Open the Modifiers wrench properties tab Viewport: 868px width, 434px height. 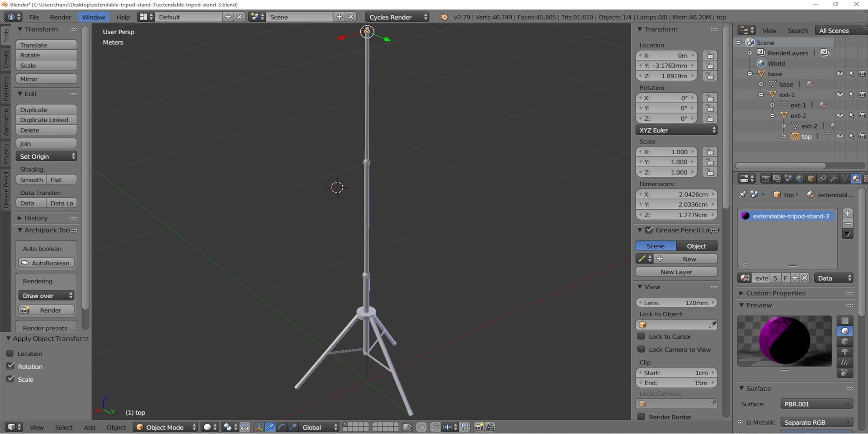pos(833,179)
